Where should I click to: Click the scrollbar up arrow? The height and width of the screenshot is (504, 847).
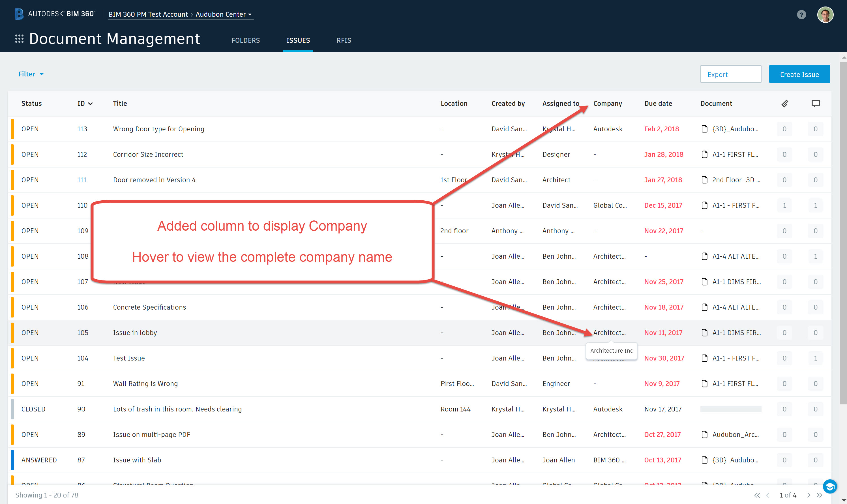tap(843, 57)
